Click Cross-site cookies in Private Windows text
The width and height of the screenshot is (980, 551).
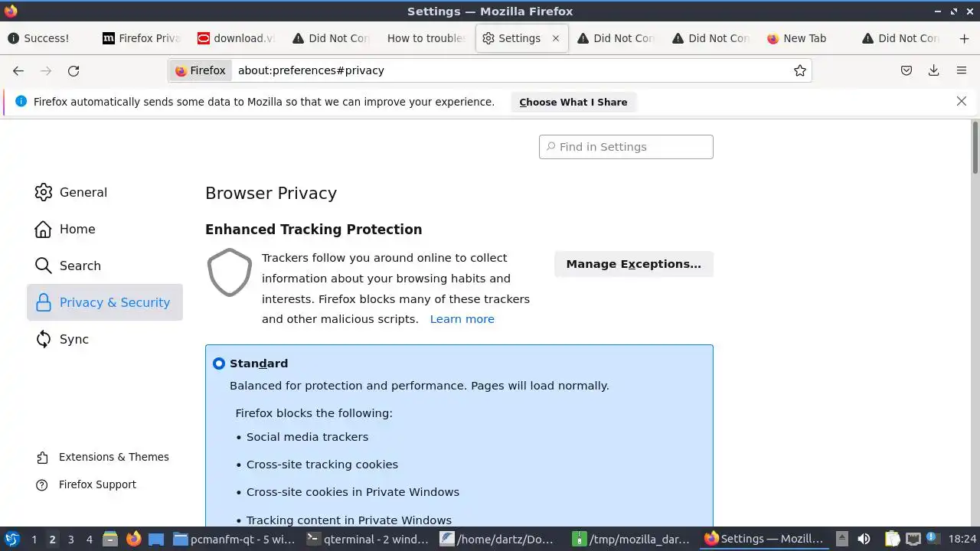(353, 492)
